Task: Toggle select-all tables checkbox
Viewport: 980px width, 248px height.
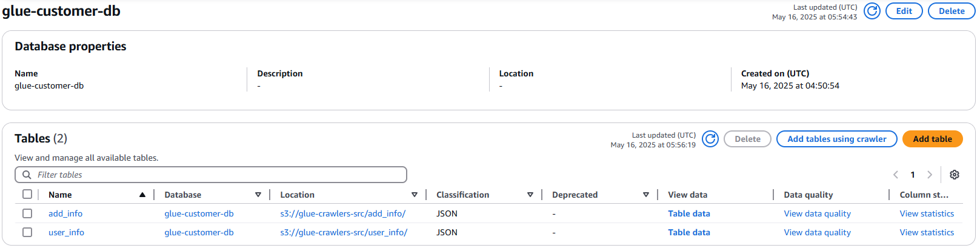Action: (x=27, y=194)
